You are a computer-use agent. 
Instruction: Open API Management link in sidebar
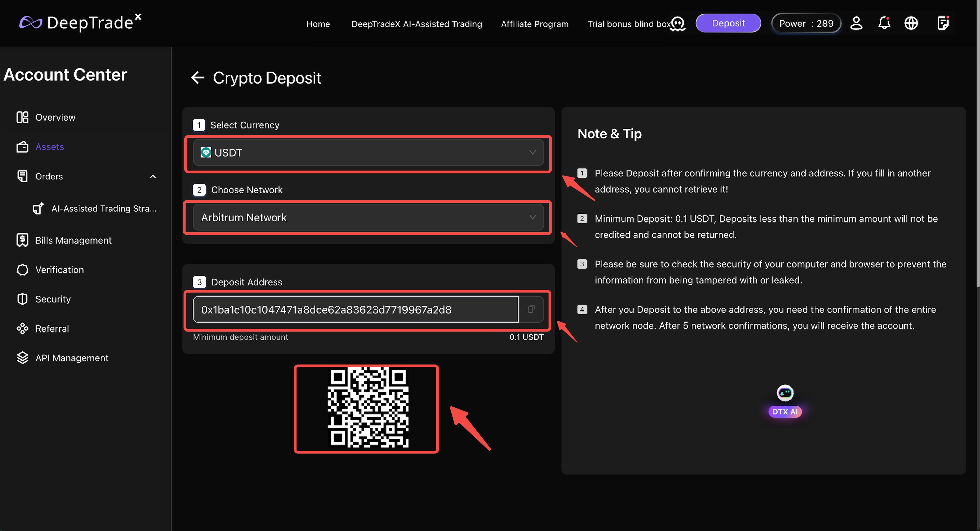tap(72, 358)
